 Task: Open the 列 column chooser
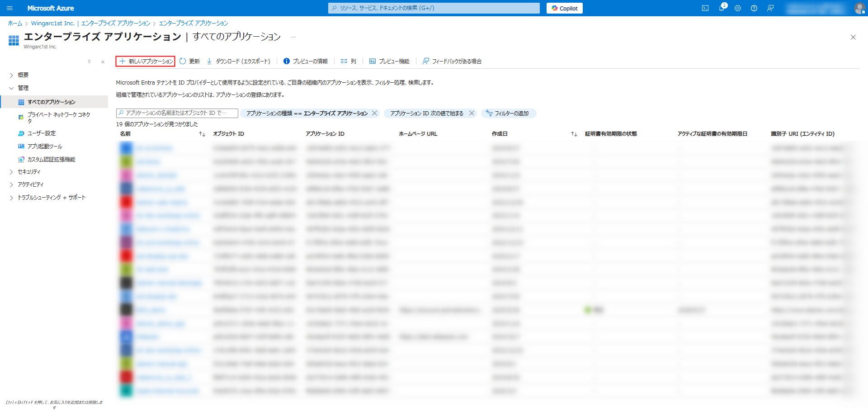click(x=348, y=61)
